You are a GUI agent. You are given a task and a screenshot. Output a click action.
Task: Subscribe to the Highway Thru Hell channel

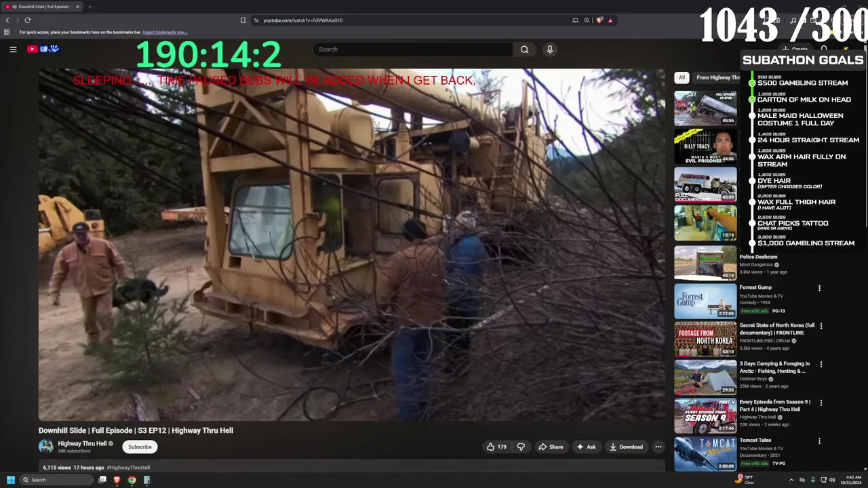click(140, 447)
